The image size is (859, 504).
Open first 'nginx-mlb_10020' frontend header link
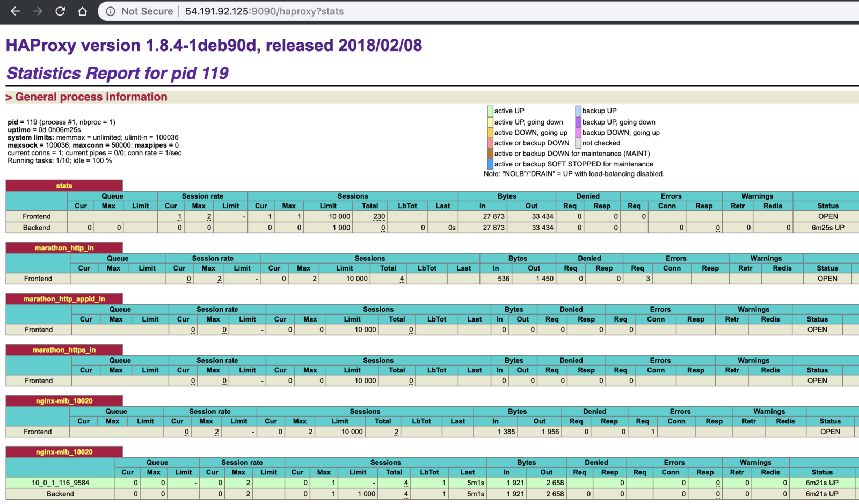pos(64,401)
